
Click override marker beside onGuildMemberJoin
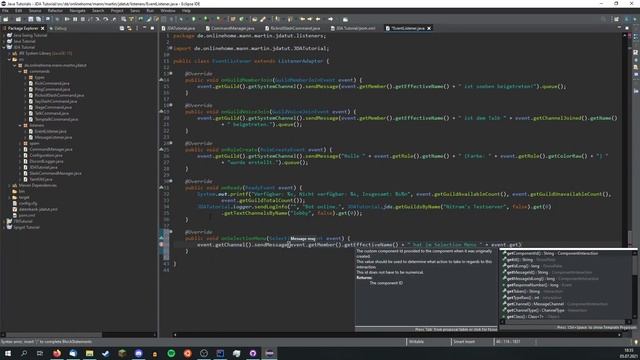[161, 80]
